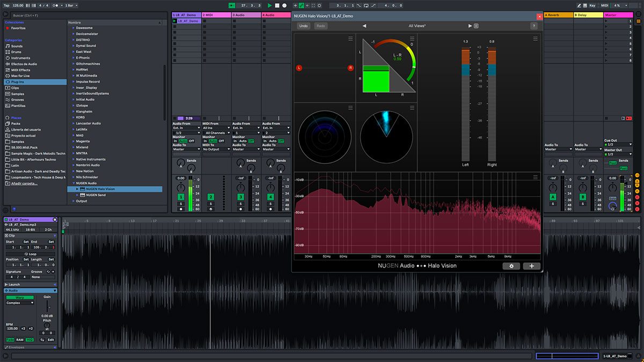Select the A Reverb return track header
The image size is (644, 362).
point(558,15)
